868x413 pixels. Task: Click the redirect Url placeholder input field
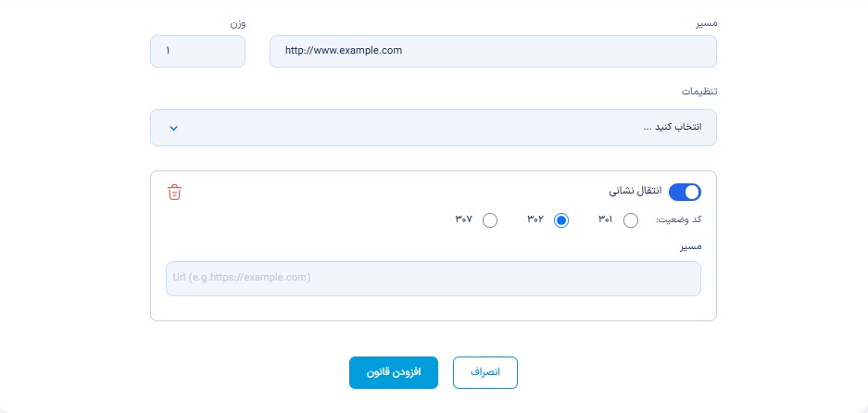434,279
